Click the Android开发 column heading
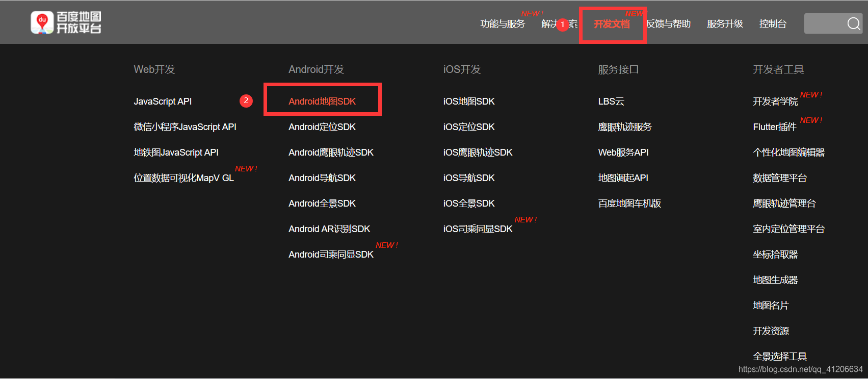Viewport: 868px width, 379px height. [x=317, y=69]
